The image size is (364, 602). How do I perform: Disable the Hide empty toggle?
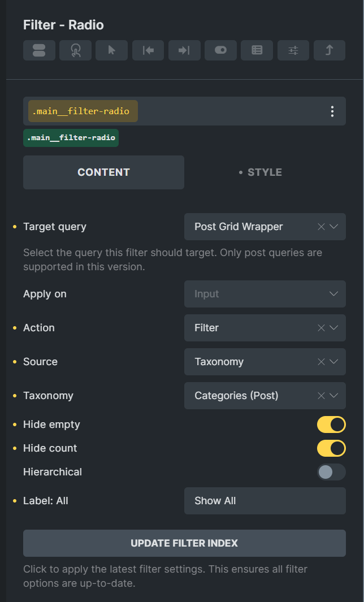click(x=331, y=425)
